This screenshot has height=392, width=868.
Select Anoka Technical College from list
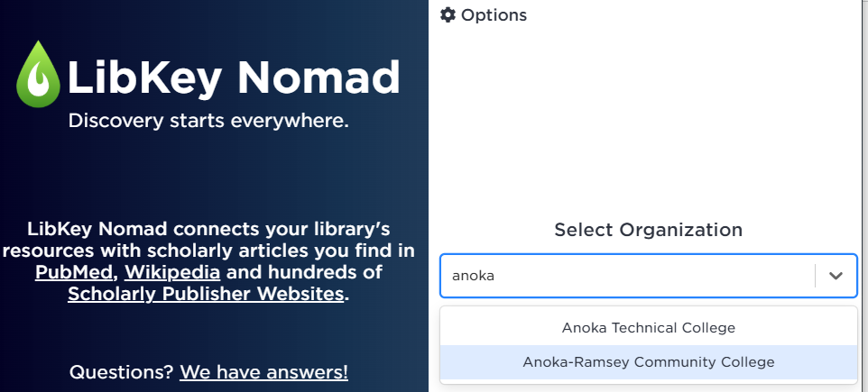pos(648,328)
